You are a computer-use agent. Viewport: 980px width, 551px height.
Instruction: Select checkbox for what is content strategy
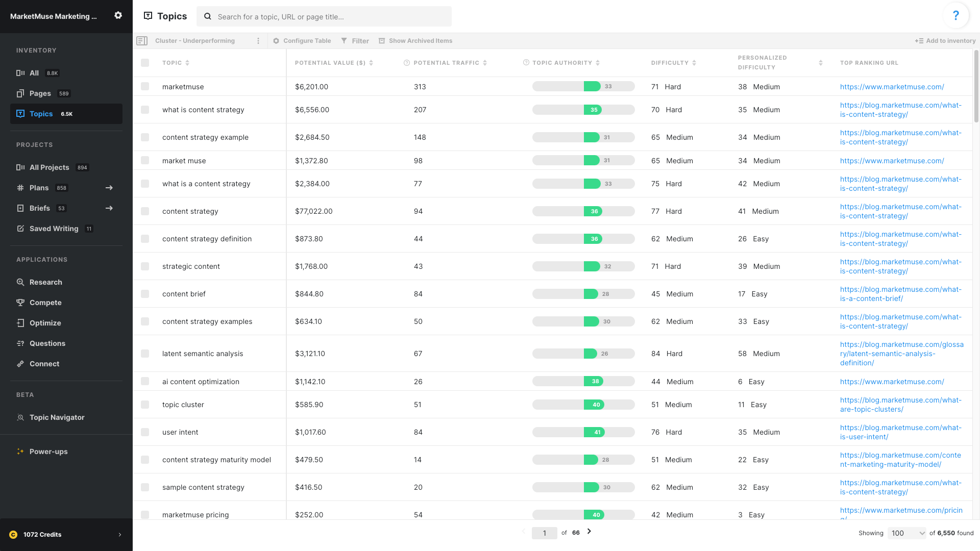click(x=145, y=110)
